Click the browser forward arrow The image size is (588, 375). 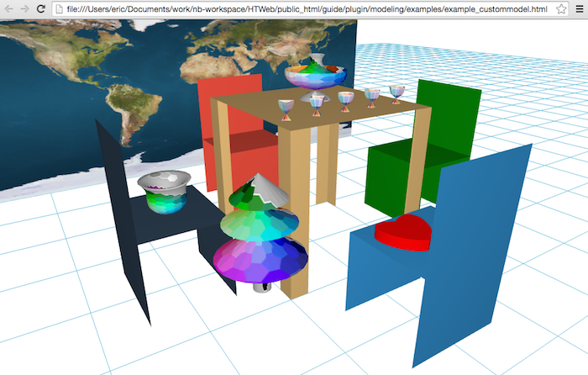point(24,8)
